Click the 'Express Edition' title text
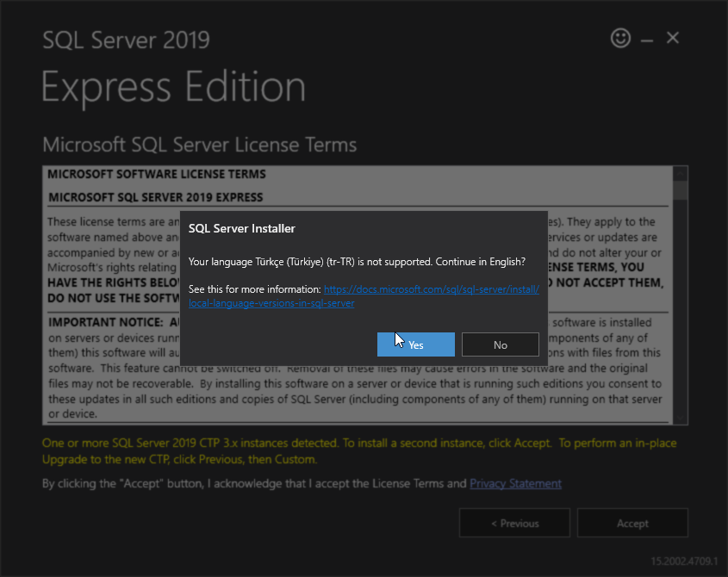Image resolution: width=728 pixels, height=577 pixels. coord(174,86)
